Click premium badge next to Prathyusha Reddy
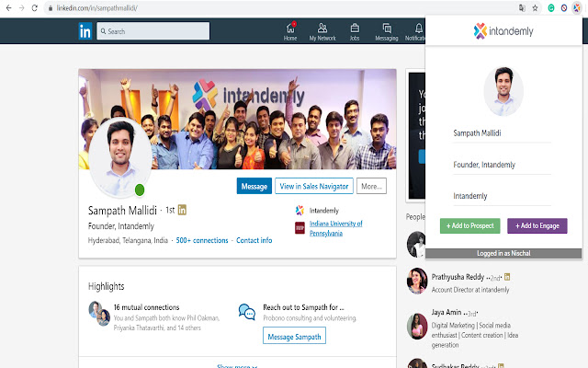Screen dimensions: 588x368 (507, 277)
